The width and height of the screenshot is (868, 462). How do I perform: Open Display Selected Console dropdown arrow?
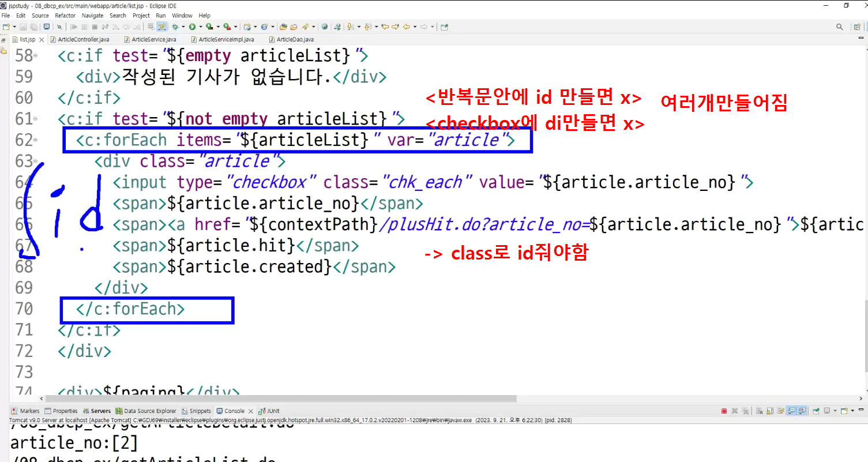point(835,411)
